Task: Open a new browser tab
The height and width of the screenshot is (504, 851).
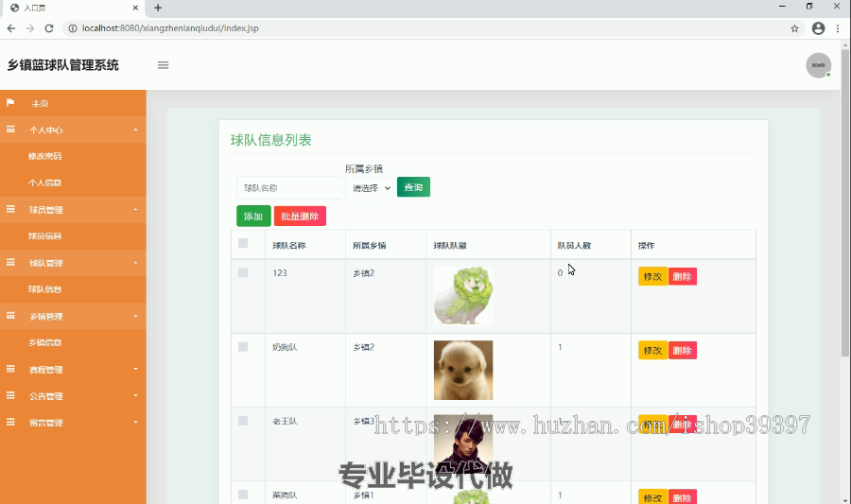Action: click(158, 8)
